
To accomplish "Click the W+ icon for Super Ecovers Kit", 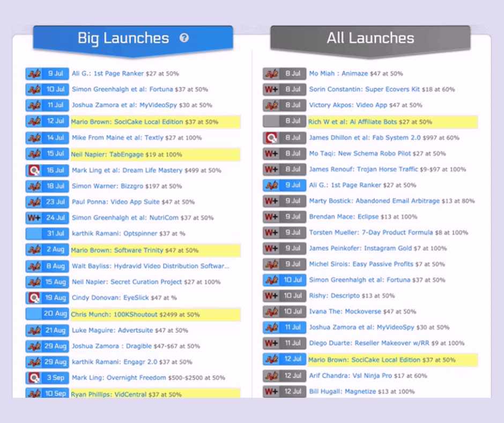I will click(271, 90).
